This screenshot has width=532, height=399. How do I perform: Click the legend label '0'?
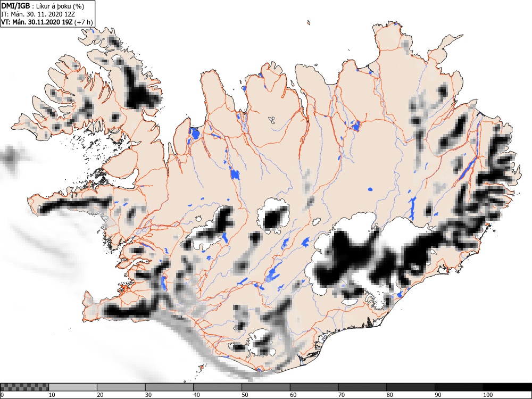2,395
